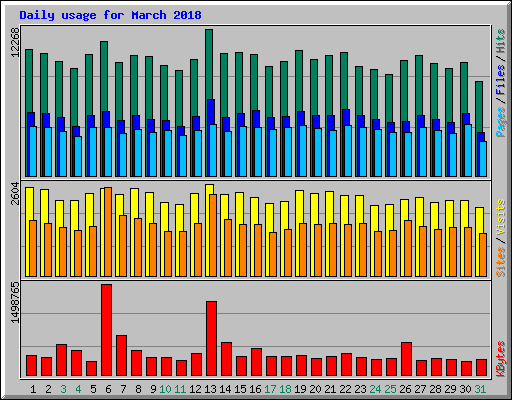
Task: Select the red KBytes bar for day 7
Action: (x=121, y=356)
